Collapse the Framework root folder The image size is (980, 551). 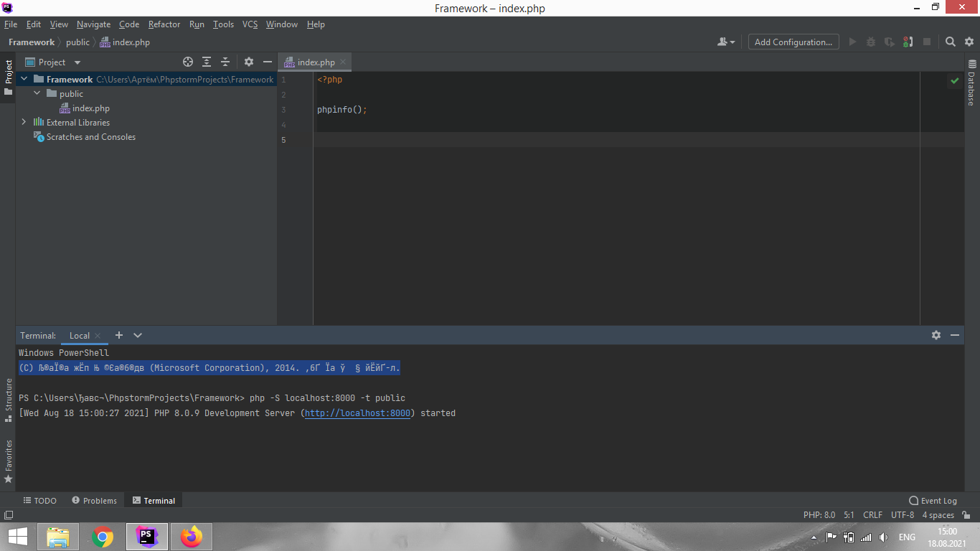pos(24,79)
